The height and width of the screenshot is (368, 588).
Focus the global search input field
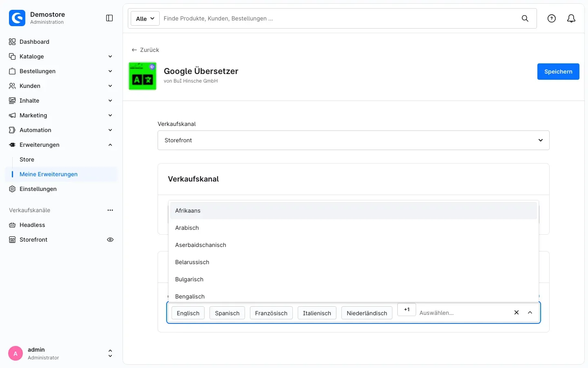339,18
